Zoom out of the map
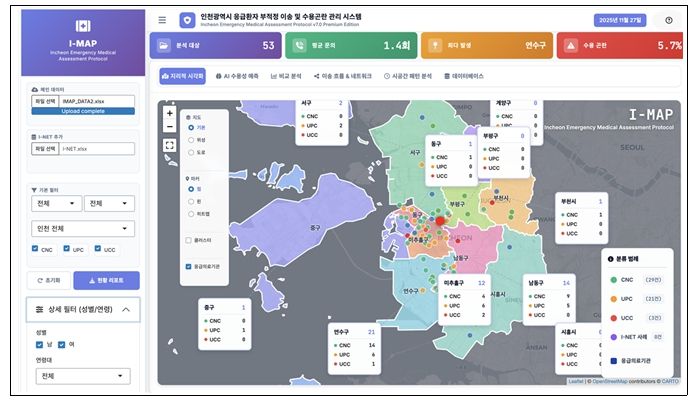The width and height of the screenshot is (691, 400). pyautogui.click(x=170, y=127)
